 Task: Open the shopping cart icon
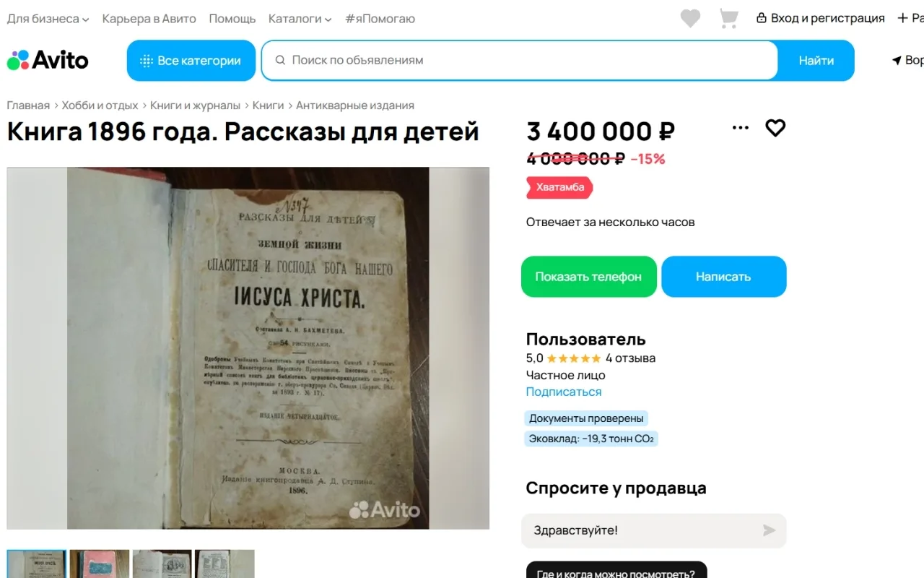(x=729, y=19)
